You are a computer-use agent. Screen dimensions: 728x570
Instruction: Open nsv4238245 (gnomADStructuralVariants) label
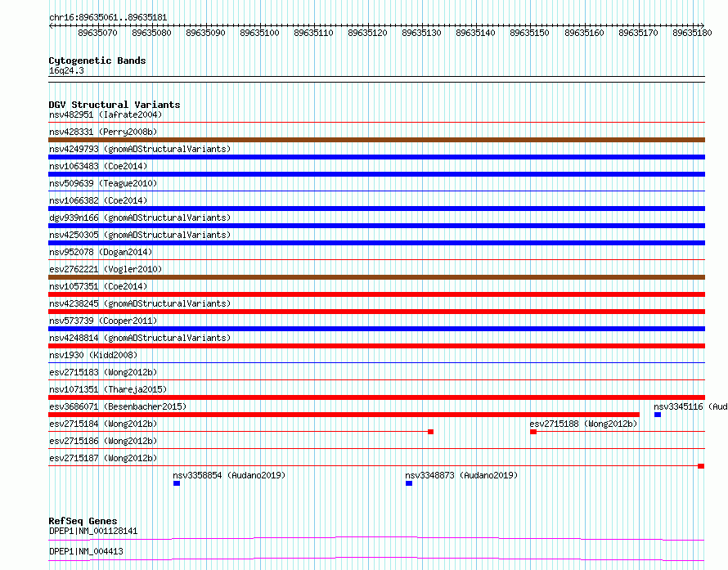pyautogui.click(x=140, y=303)
